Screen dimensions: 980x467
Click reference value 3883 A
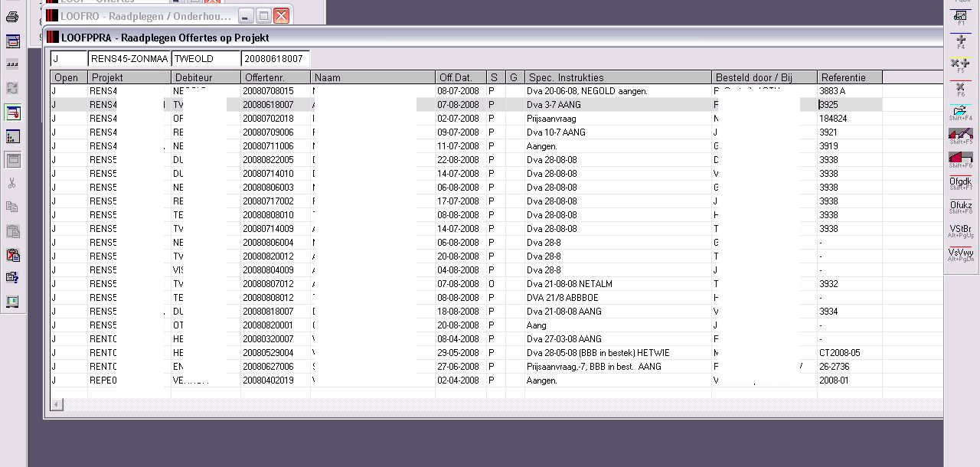coord(832,91)
